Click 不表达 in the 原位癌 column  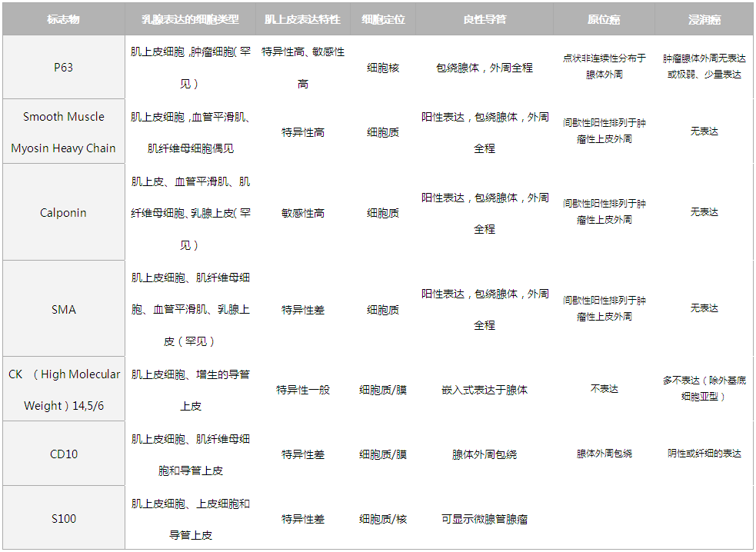[604, 389]
